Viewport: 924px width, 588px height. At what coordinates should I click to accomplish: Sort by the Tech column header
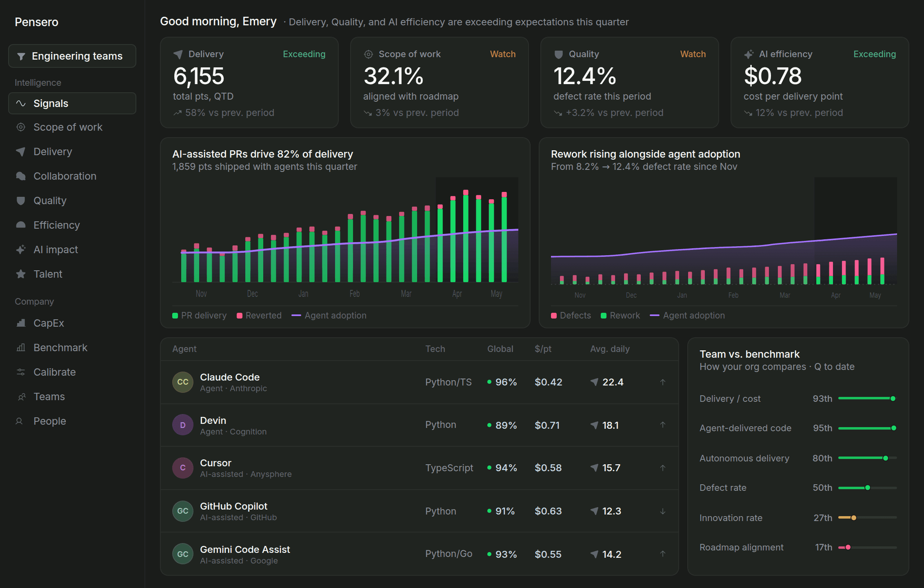pyautogui.click(x=435, y=349)
